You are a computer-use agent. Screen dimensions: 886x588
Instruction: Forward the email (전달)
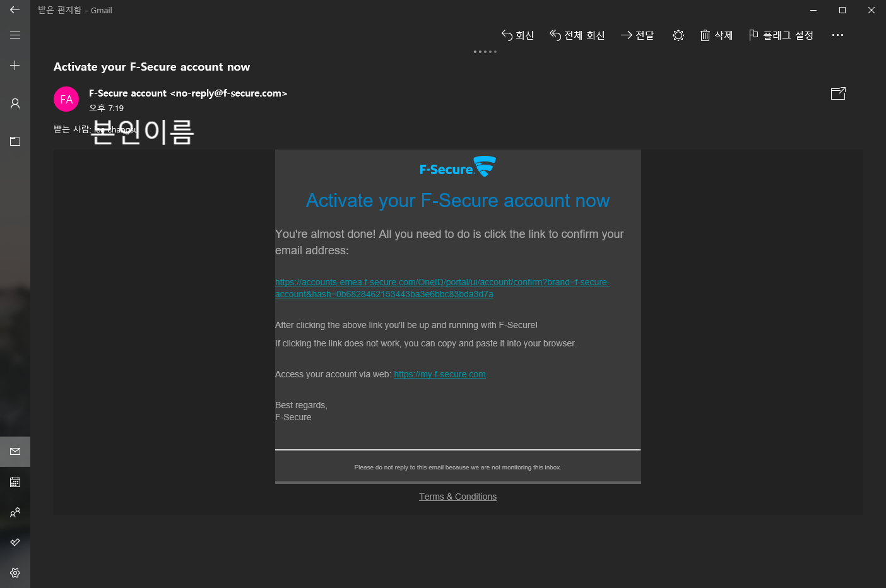click(x=637, y=35)
